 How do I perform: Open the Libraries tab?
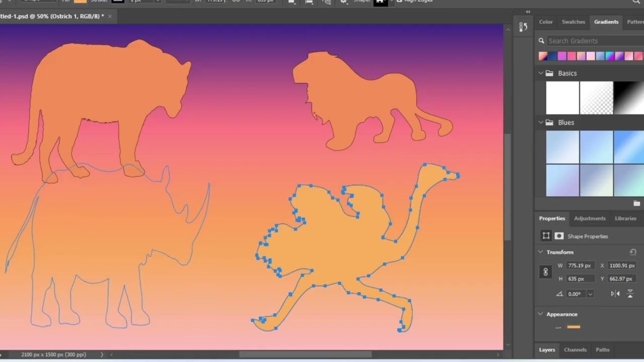click(625, 218)
